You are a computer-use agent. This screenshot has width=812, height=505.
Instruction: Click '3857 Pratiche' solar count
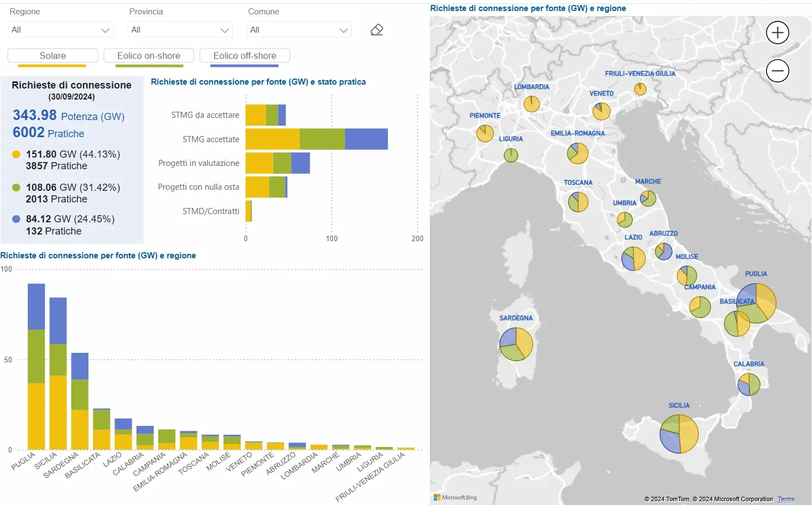point(56,166)
